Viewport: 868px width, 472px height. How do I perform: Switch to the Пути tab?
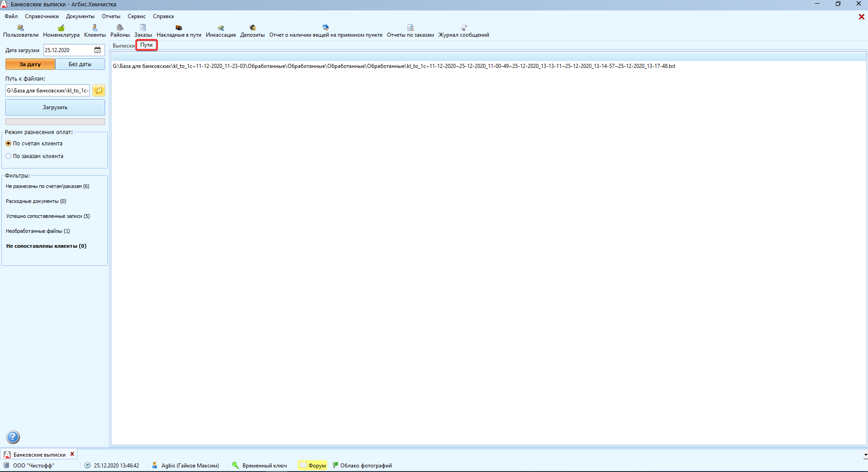click(x=147, y=45)
